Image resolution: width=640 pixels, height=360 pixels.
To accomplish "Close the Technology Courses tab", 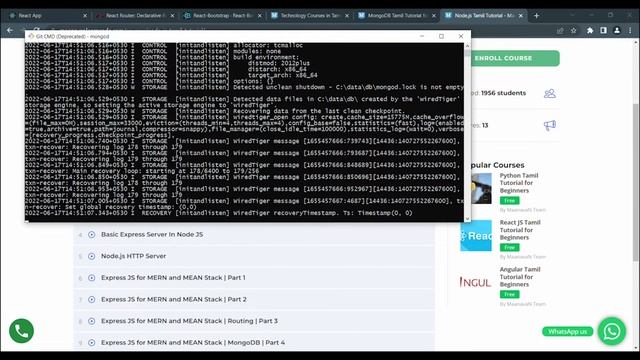I will coord(347,16).
